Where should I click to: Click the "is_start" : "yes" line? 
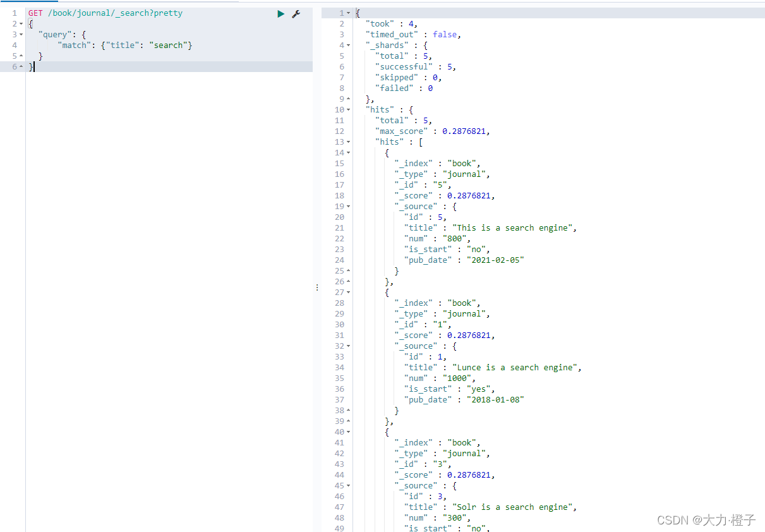(450, 389)
